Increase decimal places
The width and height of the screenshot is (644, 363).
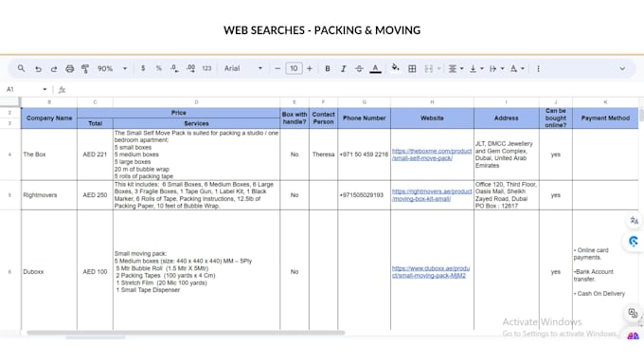coord(190,68)
